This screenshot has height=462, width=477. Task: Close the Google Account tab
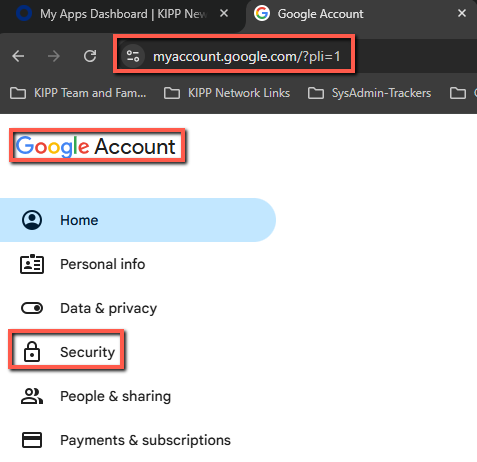[x=462, y=13]
